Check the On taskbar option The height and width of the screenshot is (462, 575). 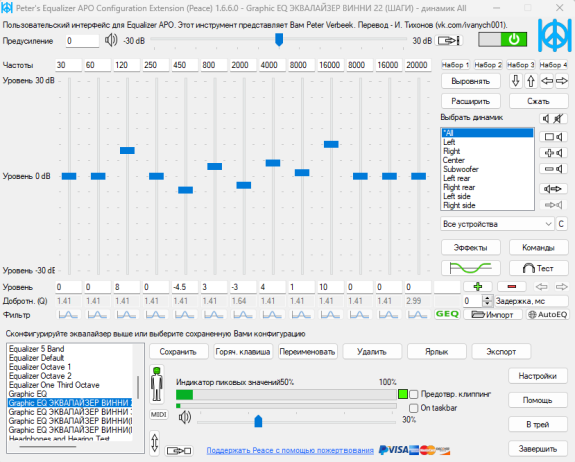pos(414,408)
